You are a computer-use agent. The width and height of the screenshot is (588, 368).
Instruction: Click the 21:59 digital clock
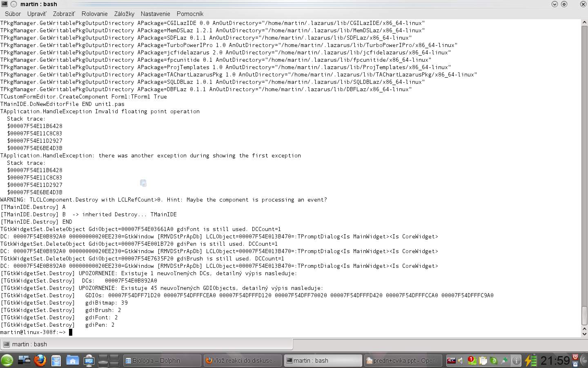(x=555, y=361)
